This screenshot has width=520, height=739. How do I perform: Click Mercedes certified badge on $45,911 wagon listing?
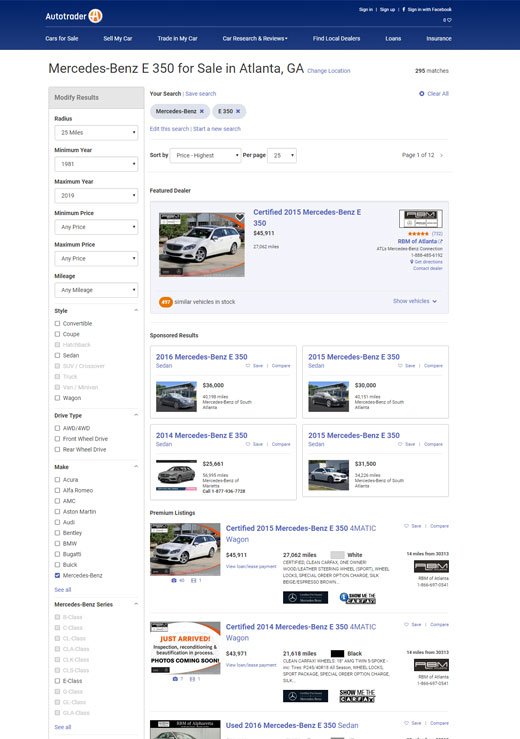pyautogui.click(x=305, y=598)
